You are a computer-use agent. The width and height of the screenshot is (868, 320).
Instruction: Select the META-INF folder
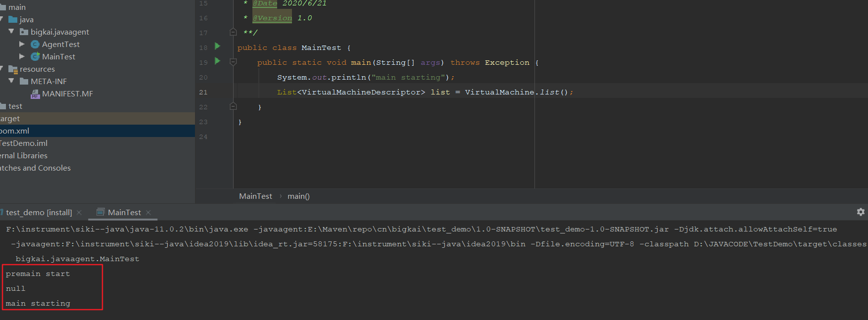click(48, 82)
